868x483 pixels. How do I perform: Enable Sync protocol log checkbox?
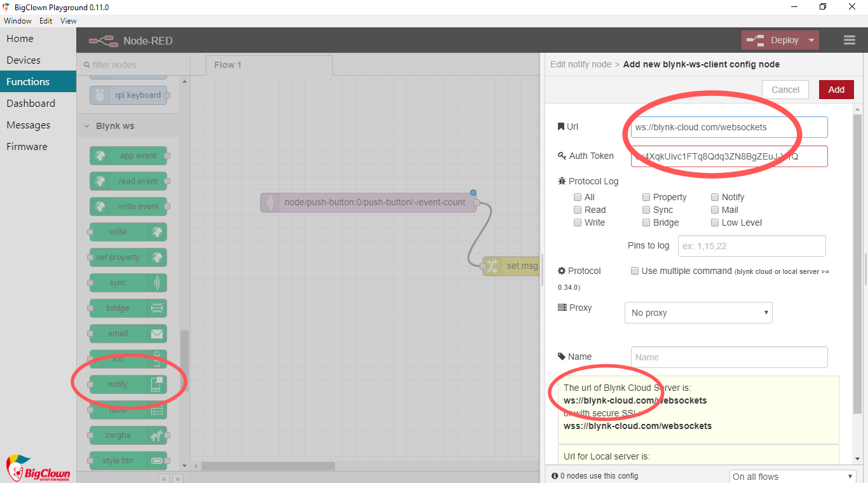tap(646, 210)
